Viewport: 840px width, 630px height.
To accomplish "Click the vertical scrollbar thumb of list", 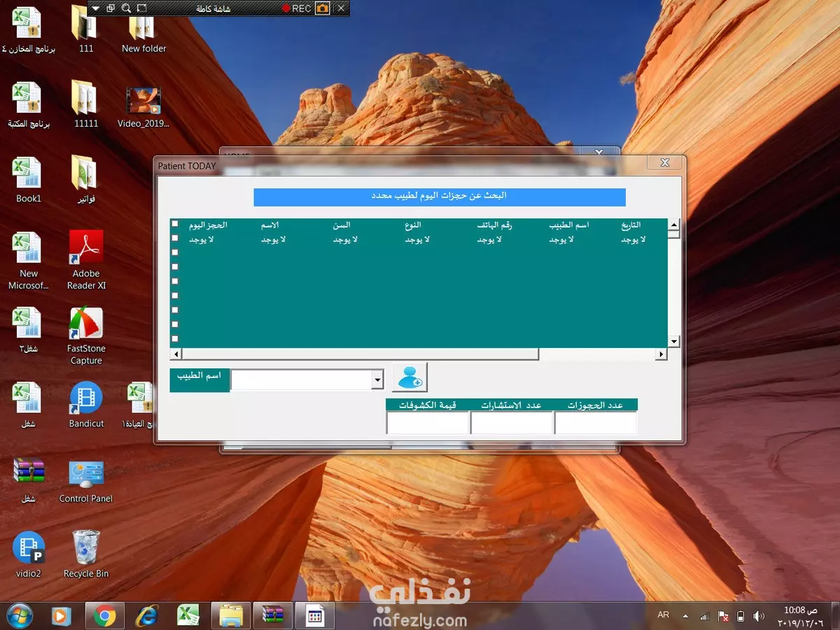I will click(x=673, y=235).
